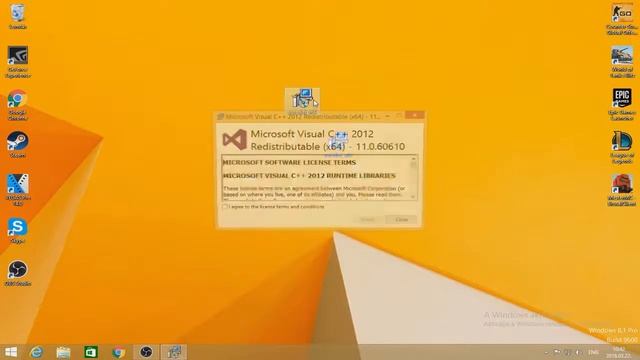The height and width of the screenshot is (360, 640).
Task: Select the League of Legends desktop shortcut
Action: [x=622, y=147]
